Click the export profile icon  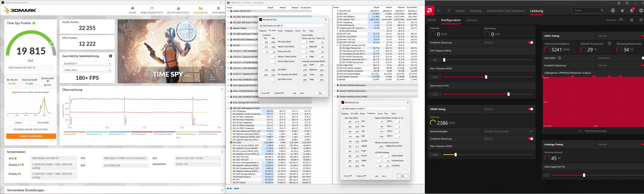641,20
